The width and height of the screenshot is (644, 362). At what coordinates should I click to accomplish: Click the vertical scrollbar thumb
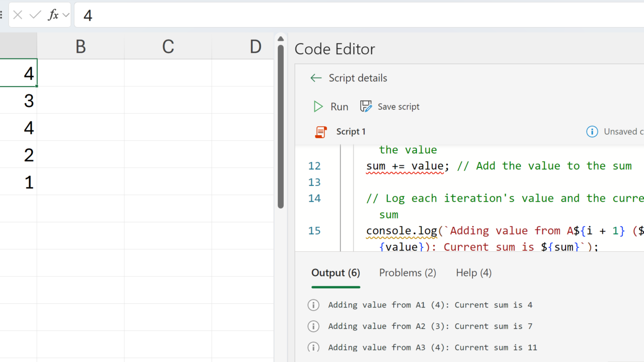[x=281, y=126]
